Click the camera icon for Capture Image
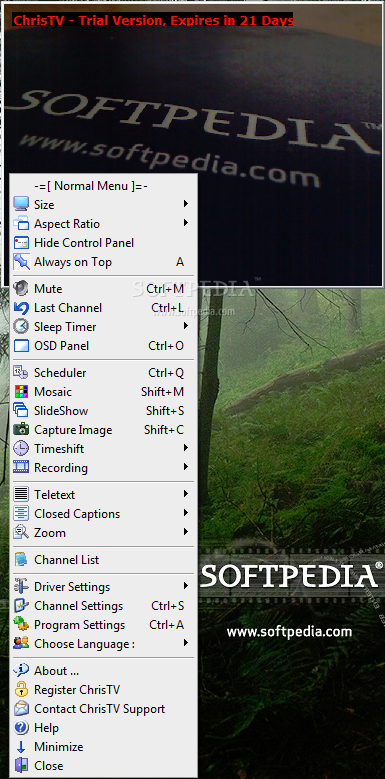 (21, 430)
